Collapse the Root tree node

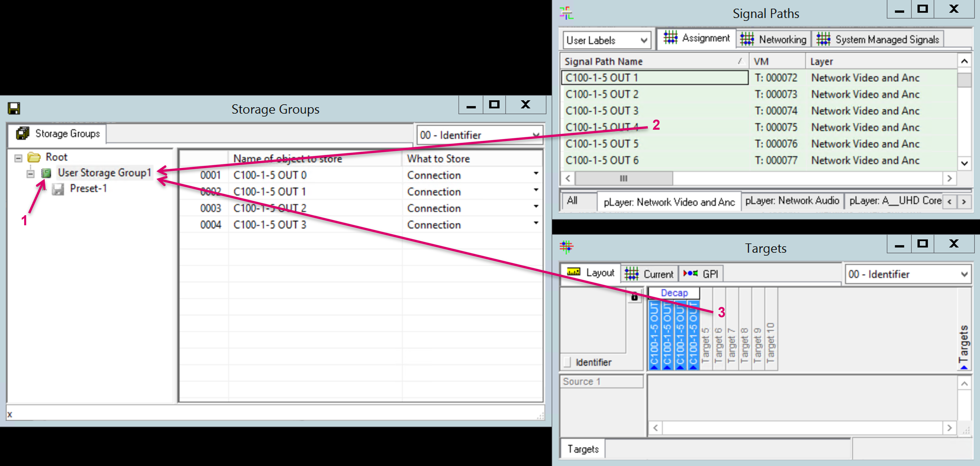tap(18, 158)
